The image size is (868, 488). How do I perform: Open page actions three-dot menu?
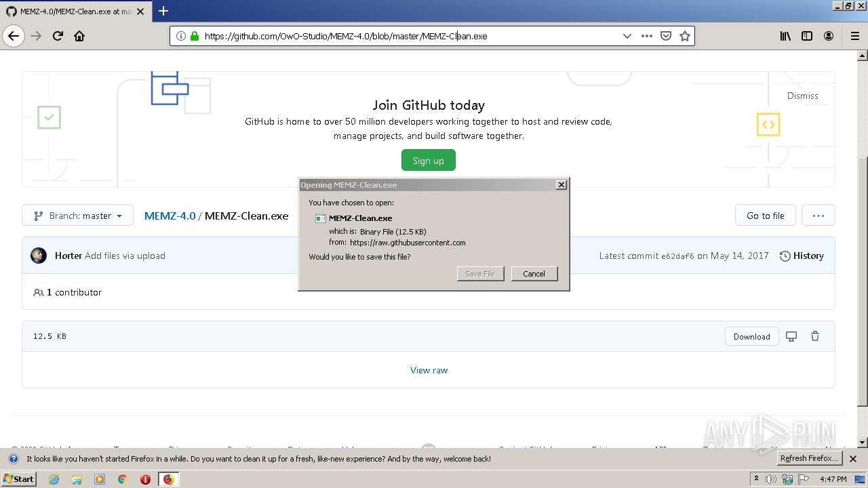click(646, 36)
